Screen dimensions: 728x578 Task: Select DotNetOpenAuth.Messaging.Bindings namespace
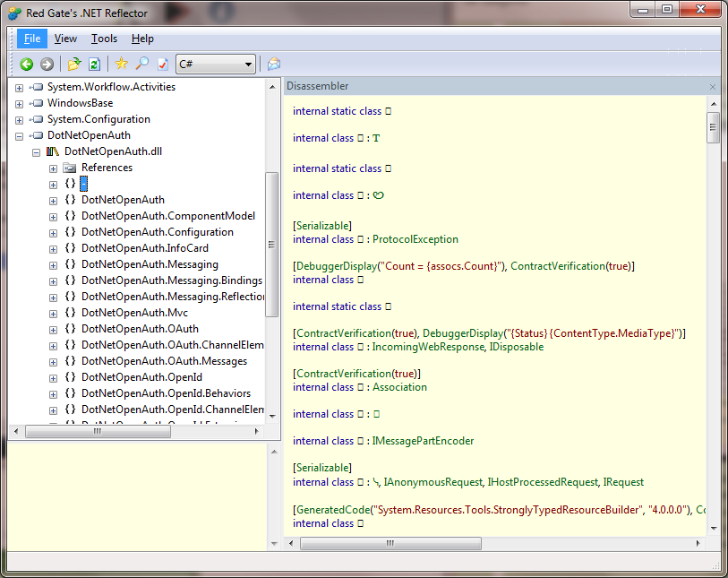pos(172,280)
